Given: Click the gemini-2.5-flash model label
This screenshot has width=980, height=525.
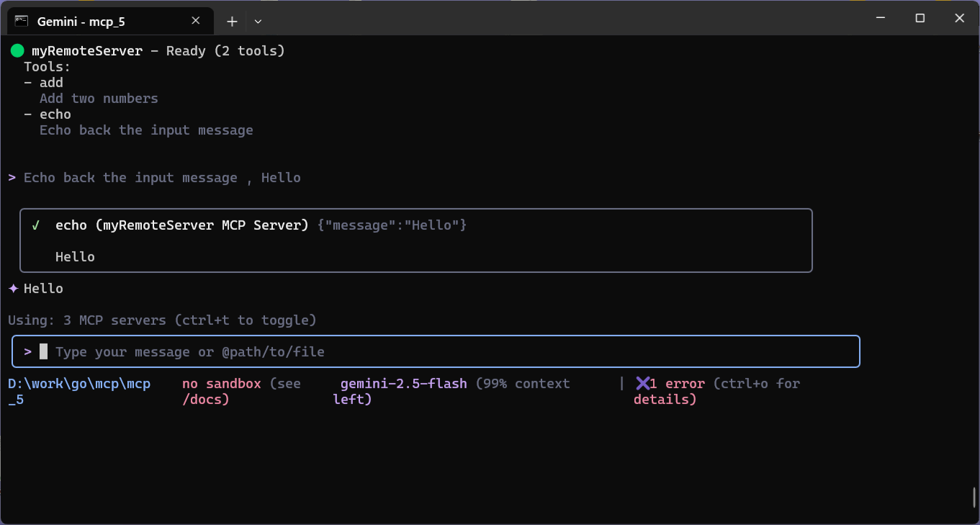Looking at the screenshot, I should click(x=403, y=384).
